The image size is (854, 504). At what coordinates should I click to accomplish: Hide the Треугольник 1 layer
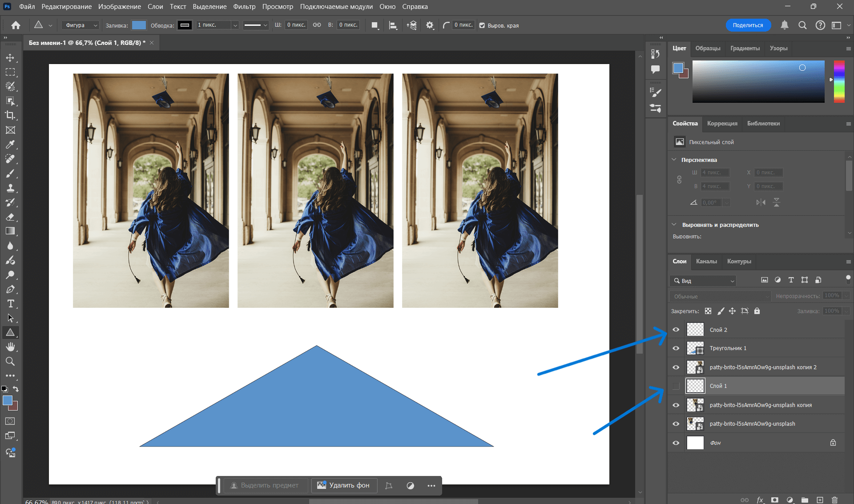[x=676, y=348]
